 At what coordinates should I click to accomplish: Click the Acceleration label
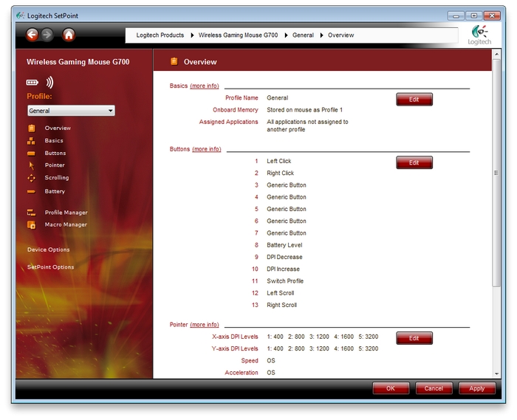[242, 373]
